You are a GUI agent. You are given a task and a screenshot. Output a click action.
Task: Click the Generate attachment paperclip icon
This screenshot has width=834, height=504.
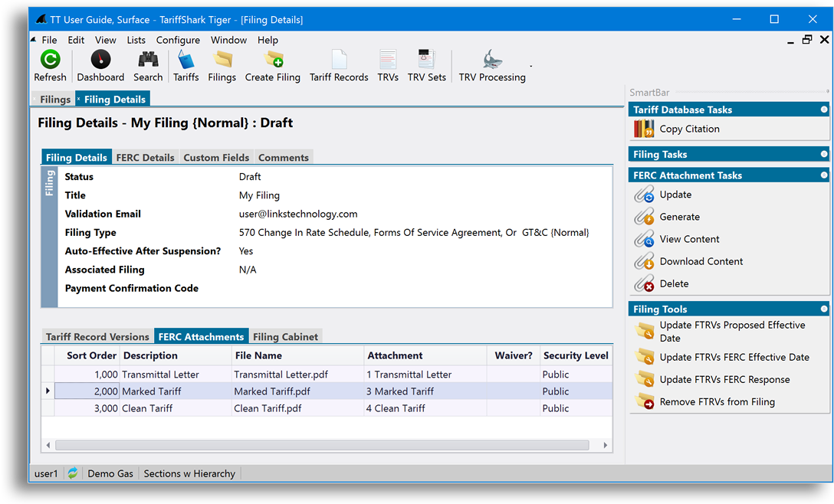click(644, 217)
